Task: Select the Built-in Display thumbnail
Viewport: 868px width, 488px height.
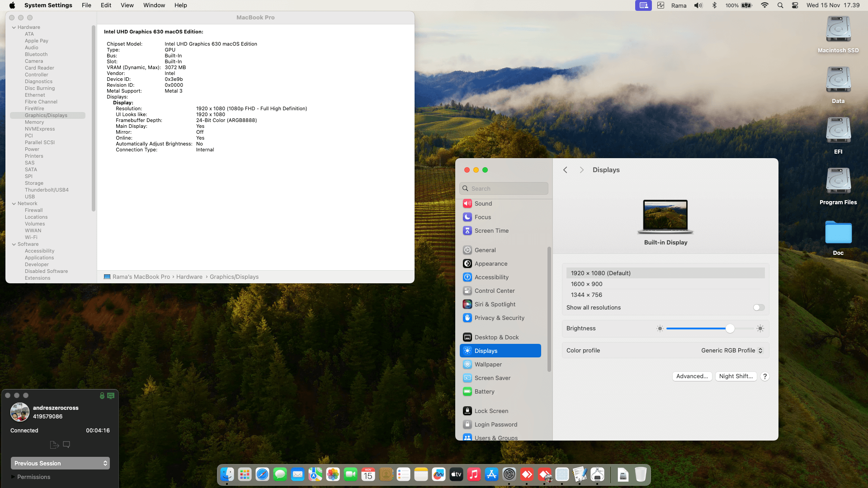Action: (665, 217)
